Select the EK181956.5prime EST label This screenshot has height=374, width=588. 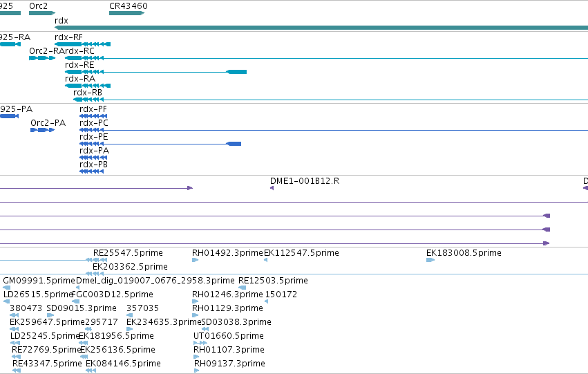[116, 336]
